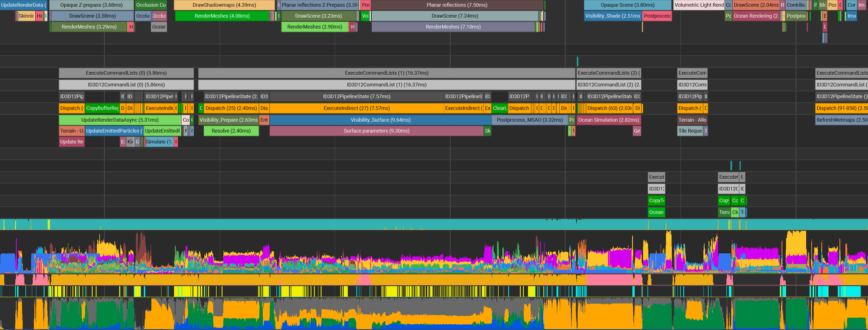Select the green RenderMeshes (4.08ms) bar
The width and height of the screenshot is (868, 330).
pos(222,16)
